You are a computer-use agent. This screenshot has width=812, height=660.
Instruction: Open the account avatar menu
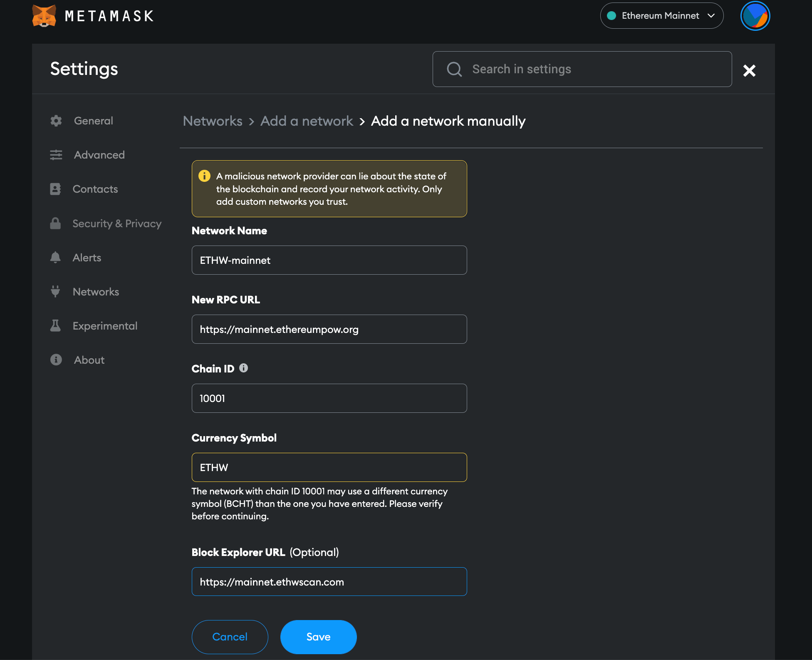click(x=755, y=16)
